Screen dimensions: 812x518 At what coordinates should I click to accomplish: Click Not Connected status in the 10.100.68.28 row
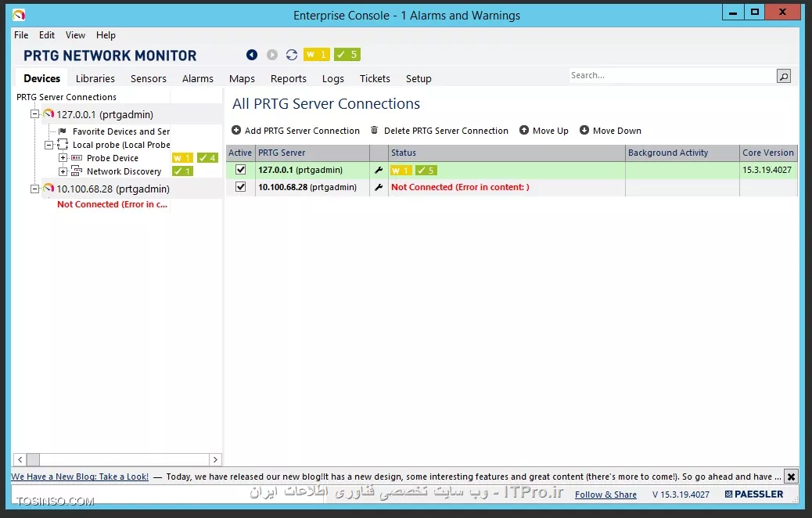click(461, 187)
